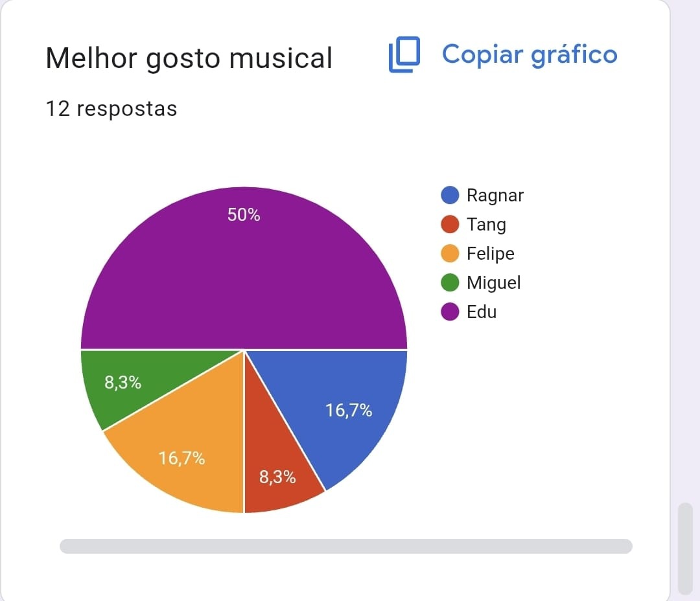Select the Ragnar legend label

(x=495, y=196)
